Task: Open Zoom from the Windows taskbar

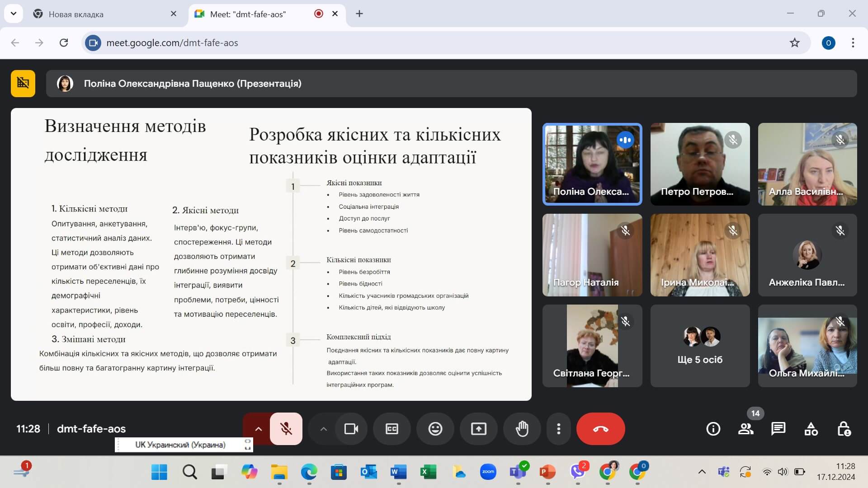Action: [x=488, y=472]
